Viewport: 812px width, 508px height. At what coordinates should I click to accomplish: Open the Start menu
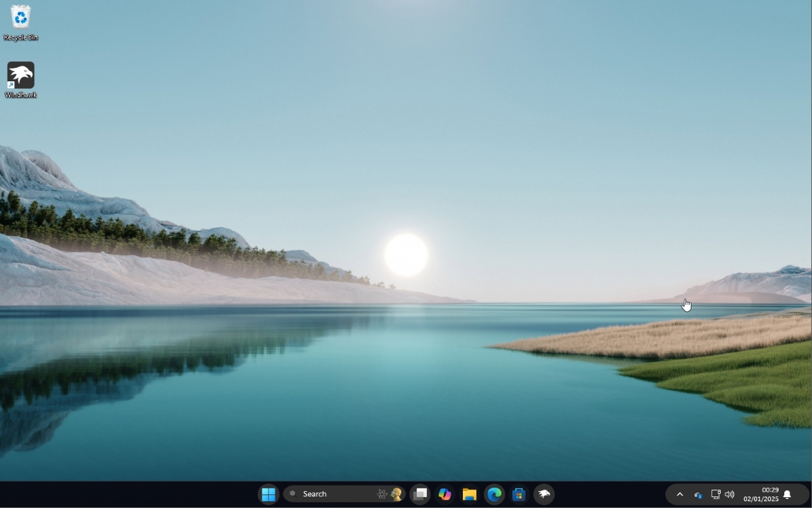pos(268,494)
